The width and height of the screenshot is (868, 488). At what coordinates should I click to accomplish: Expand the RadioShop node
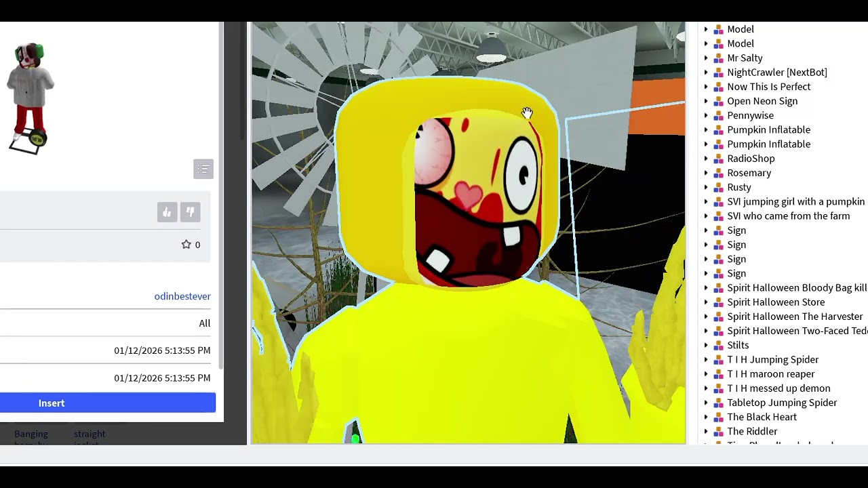[706, 159]
